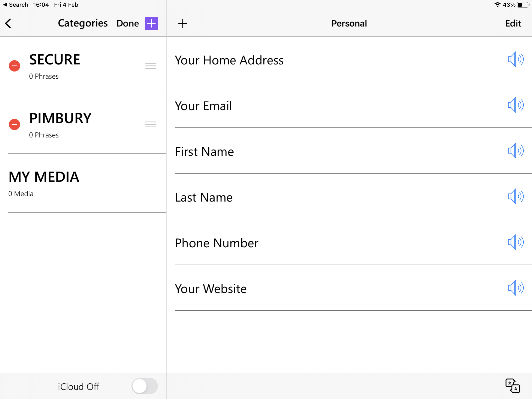Play speaker icon for First Name
532x399 pixels.
click(x=516, y=150)
